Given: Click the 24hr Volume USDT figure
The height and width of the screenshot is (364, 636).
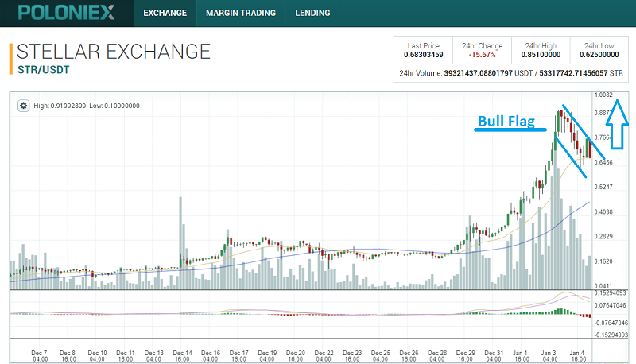Looking at the screenshot, I should pos(479,73).
